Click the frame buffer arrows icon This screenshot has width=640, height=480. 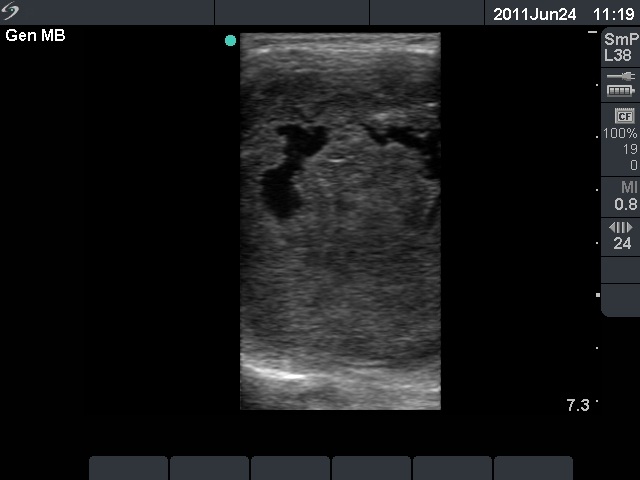tap(621, 228)
